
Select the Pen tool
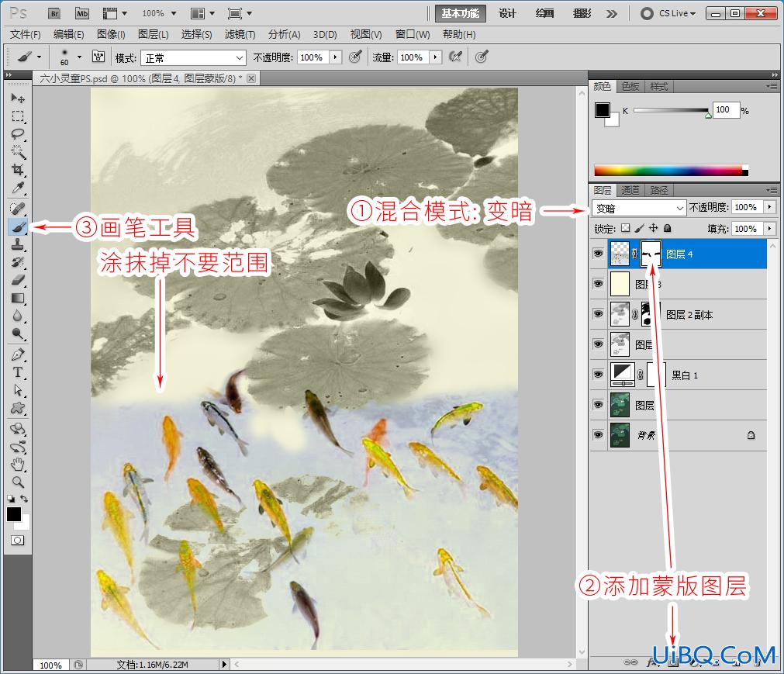click(x=18, y=355)
